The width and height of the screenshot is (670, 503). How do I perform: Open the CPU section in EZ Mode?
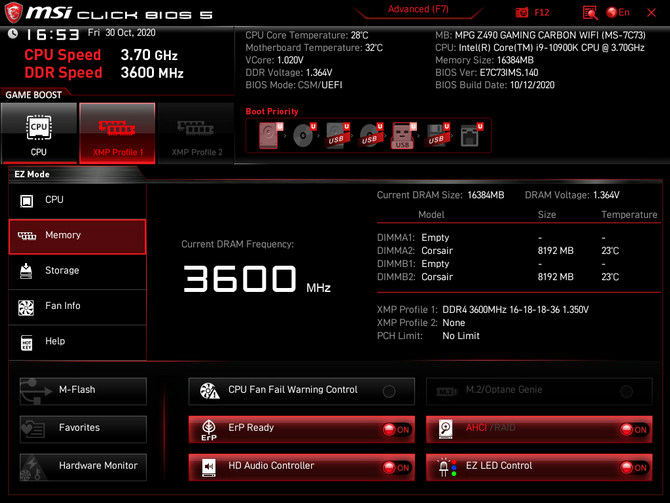pyautogui.click(x=77, y=200)
